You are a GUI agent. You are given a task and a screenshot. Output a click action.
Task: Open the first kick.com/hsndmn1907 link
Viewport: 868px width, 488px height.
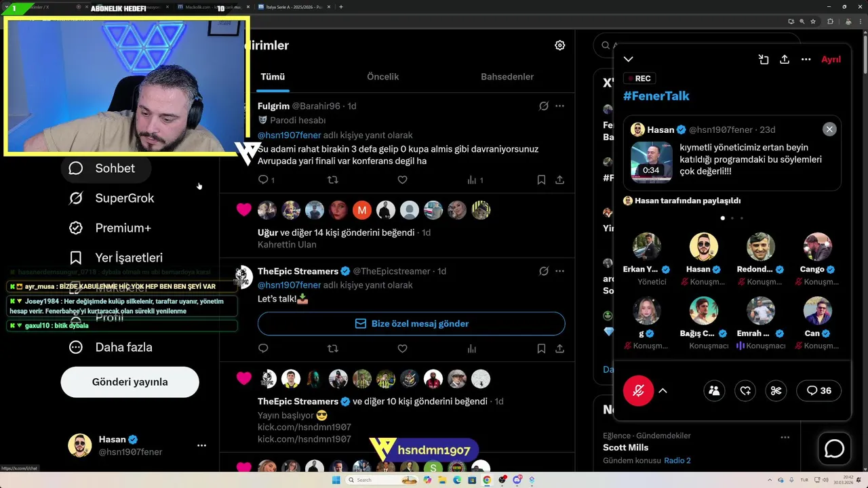pyautogui.click(x=304, y=427)
